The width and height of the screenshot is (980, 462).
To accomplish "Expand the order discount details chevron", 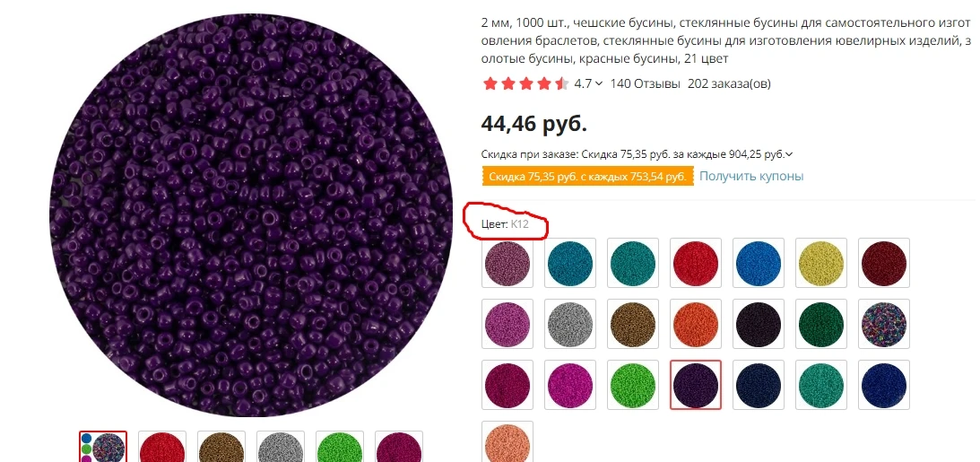I will 789,154.
